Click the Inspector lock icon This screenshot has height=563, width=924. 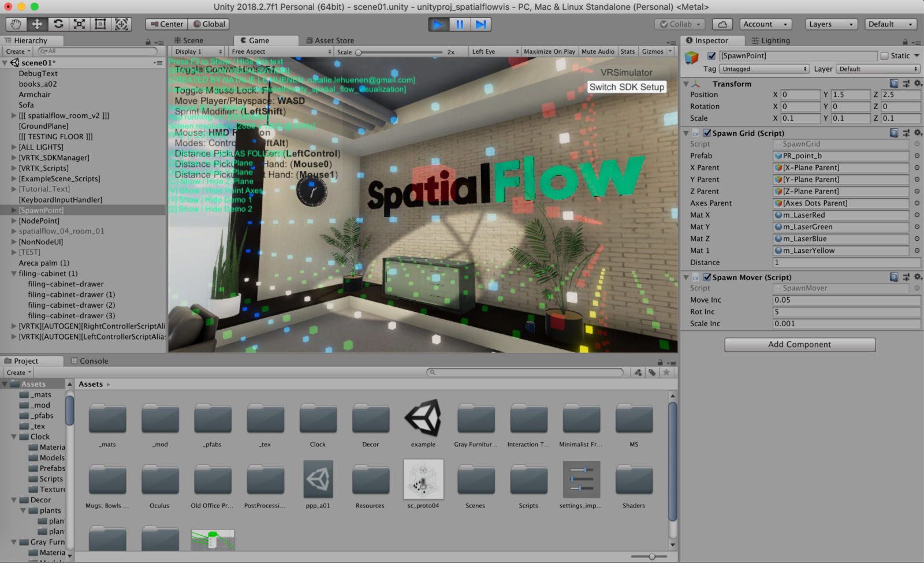(905, 42)
